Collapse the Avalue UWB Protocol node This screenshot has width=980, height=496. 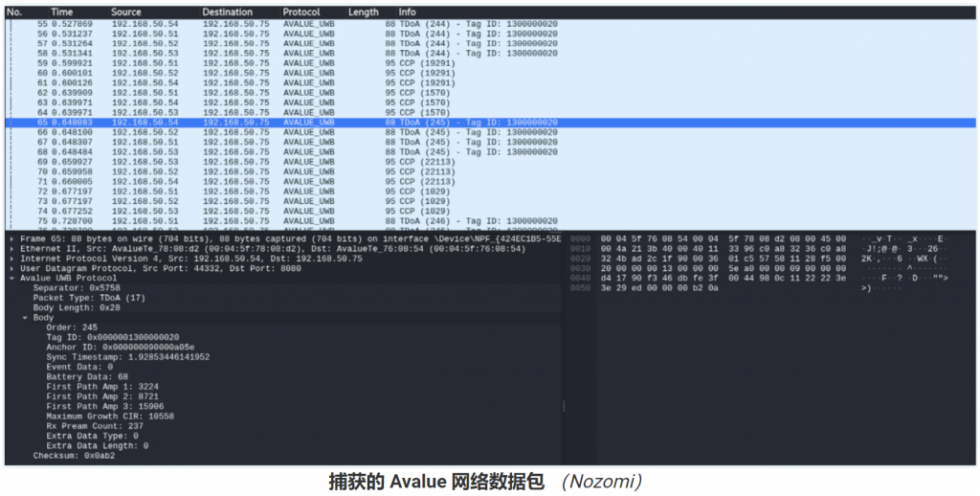[13, 279]
